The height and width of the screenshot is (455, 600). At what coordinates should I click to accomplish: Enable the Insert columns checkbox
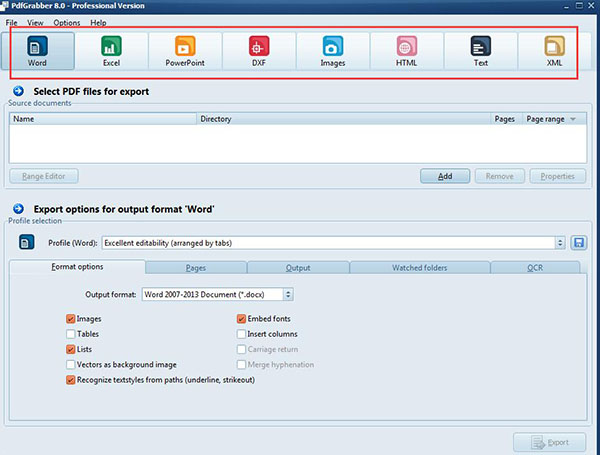241,334
